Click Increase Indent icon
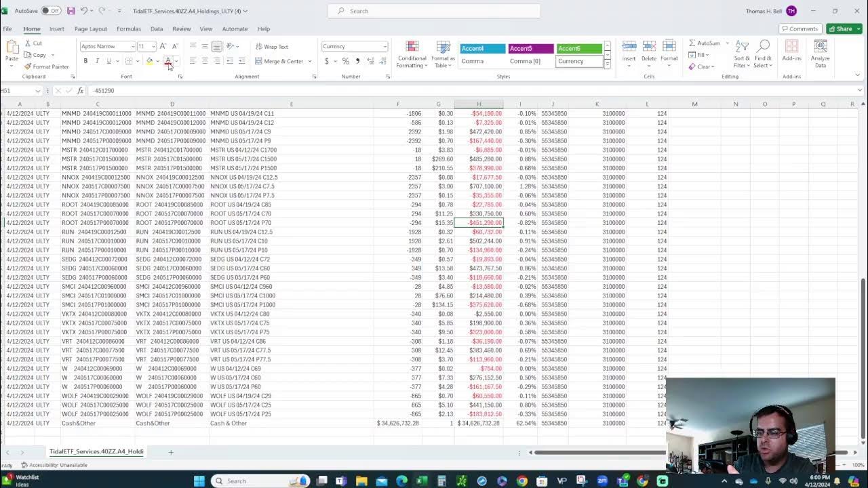868x488 pixels. (242, 61)
